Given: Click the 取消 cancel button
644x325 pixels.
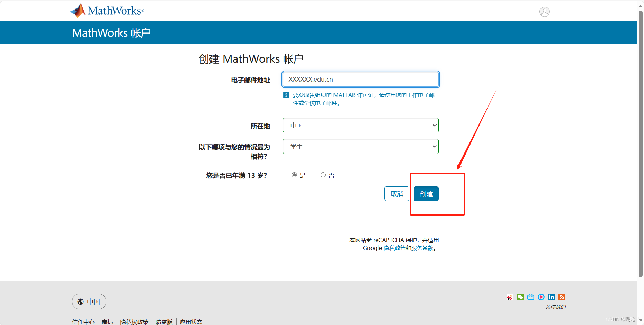Looking at the screenshot, I should click(x=396, y=194).
